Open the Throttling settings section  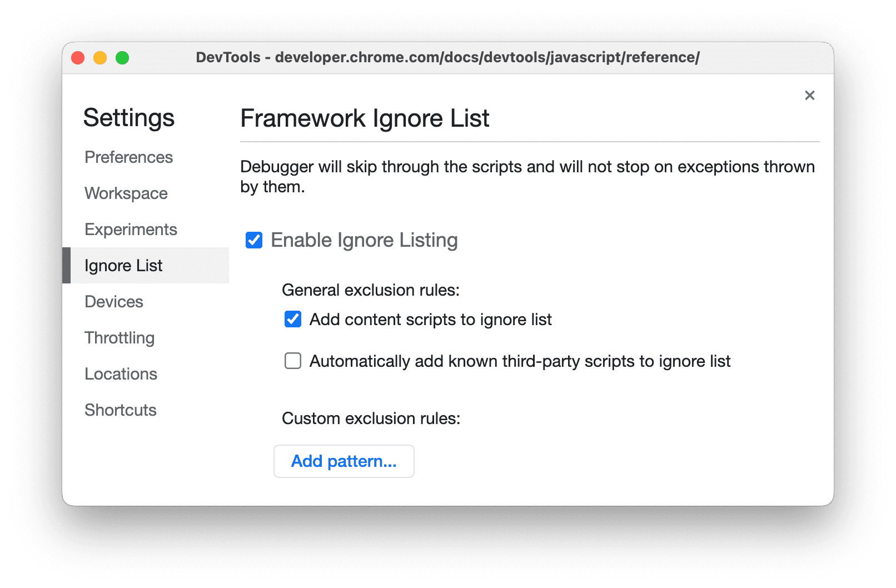click(119, 338)
